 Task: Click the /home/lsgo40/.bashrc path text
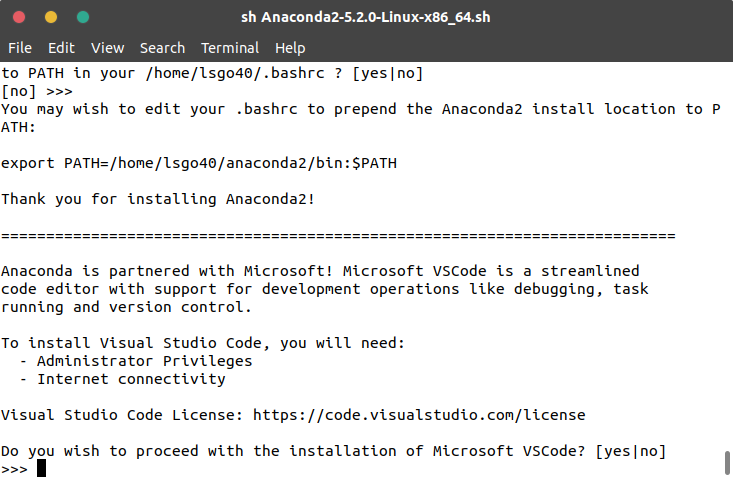pyautogui.click(x=235, y=73)
